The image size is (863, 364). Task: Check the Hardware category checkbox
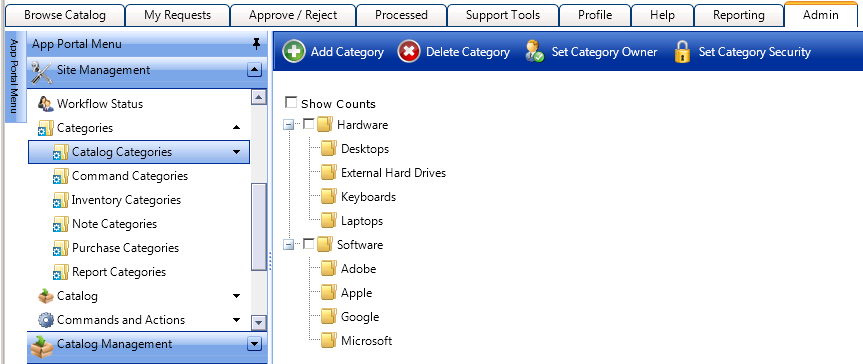pyautogui.click(x=309, y=124)
